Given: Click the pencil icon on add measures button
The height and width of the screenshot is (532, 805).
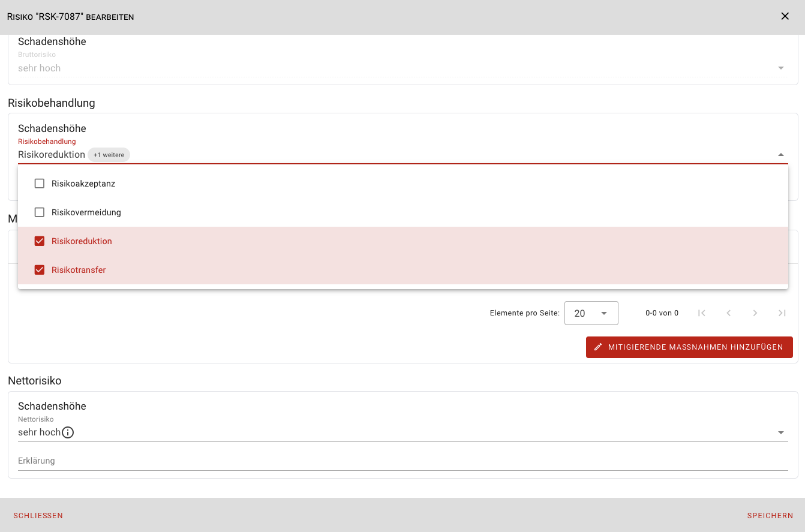Looking at the screenshot, I should (x=598, y=347).
